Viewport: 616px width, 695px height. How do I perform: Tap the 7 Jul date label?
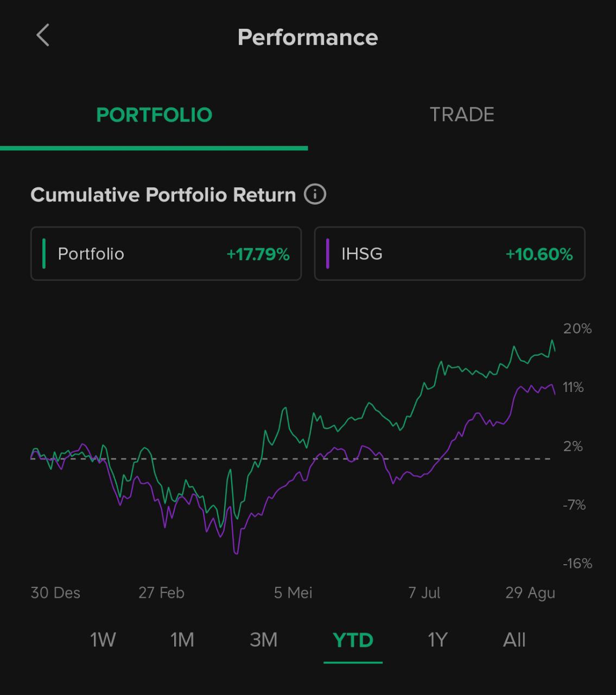[x=424, y=592]
